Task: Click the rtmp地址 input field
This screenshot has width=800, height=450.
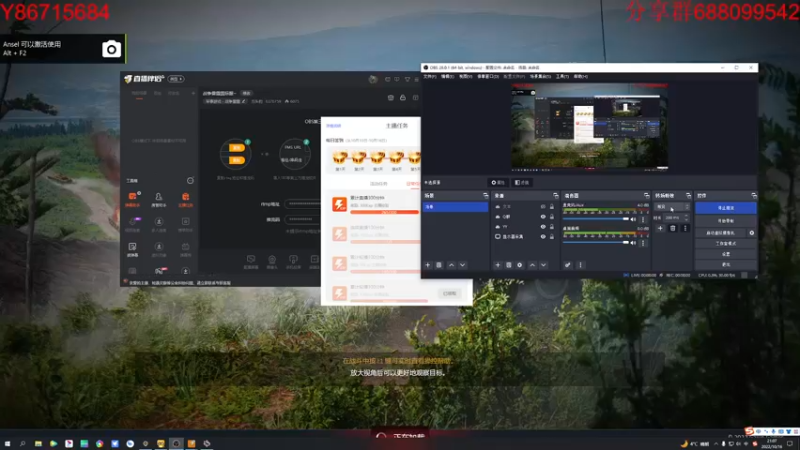Action: tap(302, 204)
